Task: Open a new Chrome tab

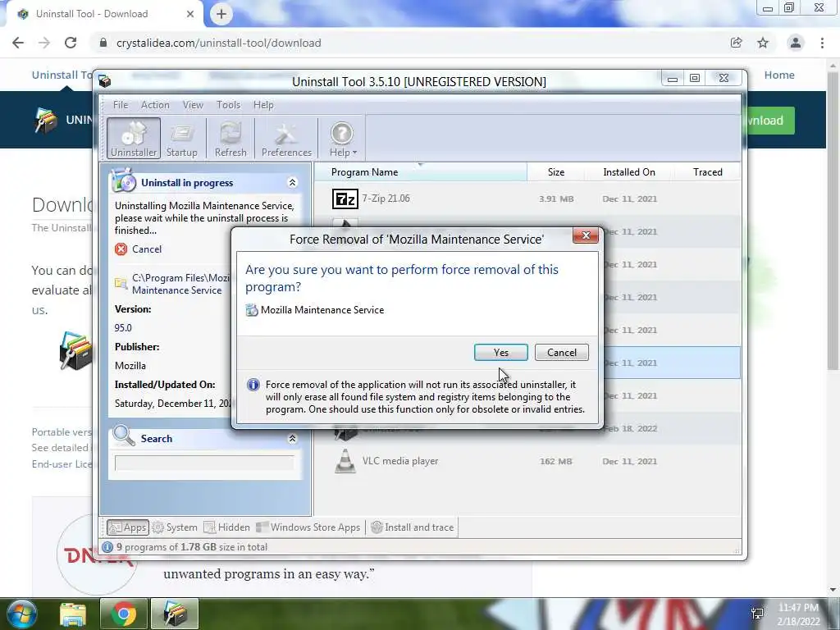Action: coord(221,14)
